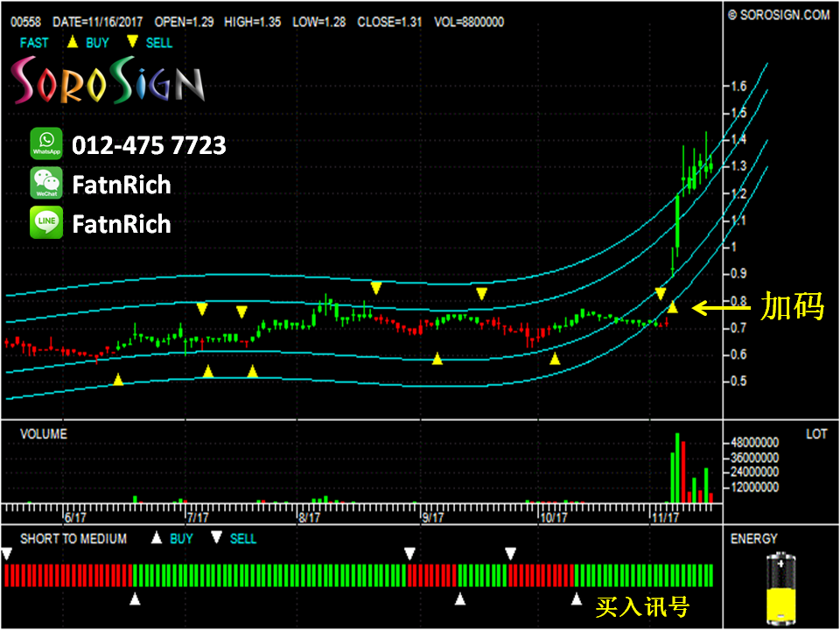The height and width of the screenshot is (630, 840).
Task: Click the 48000000 volume axis label
Action: pyautogui.click(x=755, y=443)
